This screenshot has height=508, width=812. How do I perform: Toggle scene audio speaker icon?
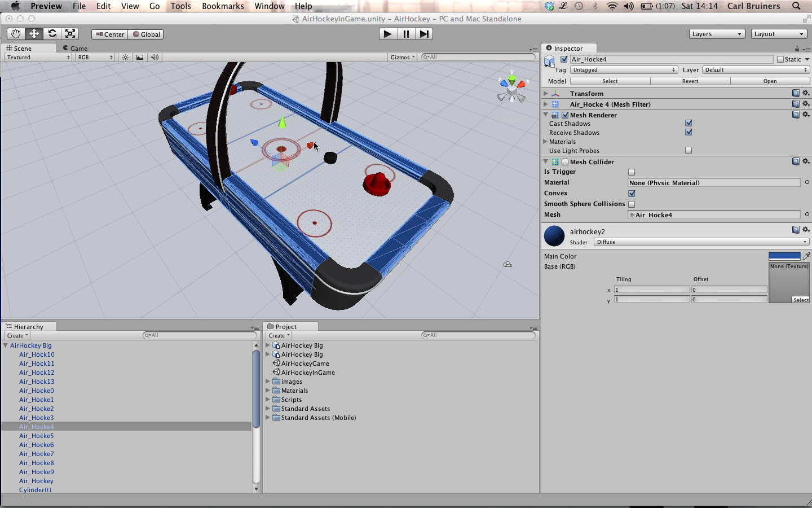coord(155,58)
